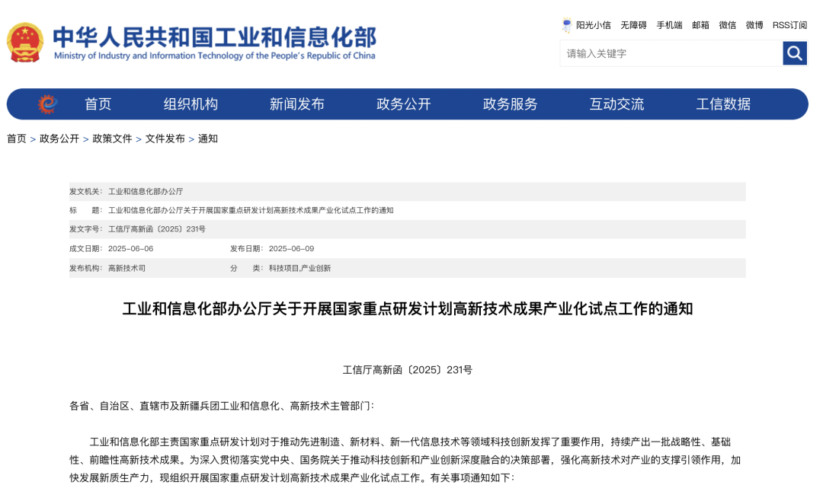The height and width of the screenshot is (504, 823).
Task: Click the 标题 row document title text
Action: [251, 210]
